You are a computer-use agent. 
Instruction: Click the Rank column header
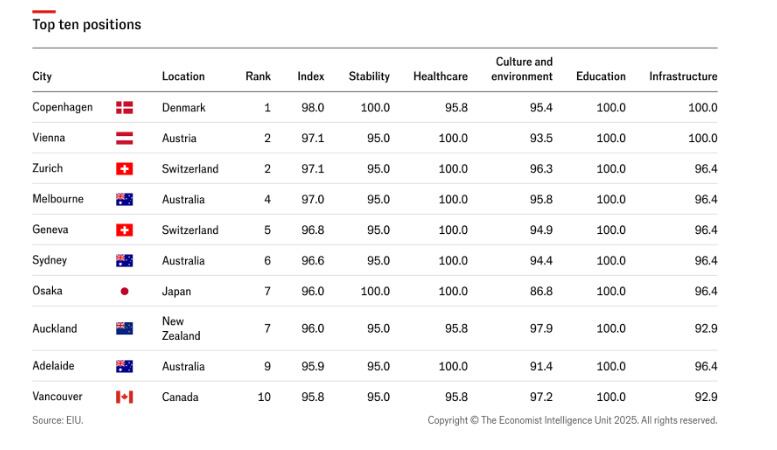[258, 77]
